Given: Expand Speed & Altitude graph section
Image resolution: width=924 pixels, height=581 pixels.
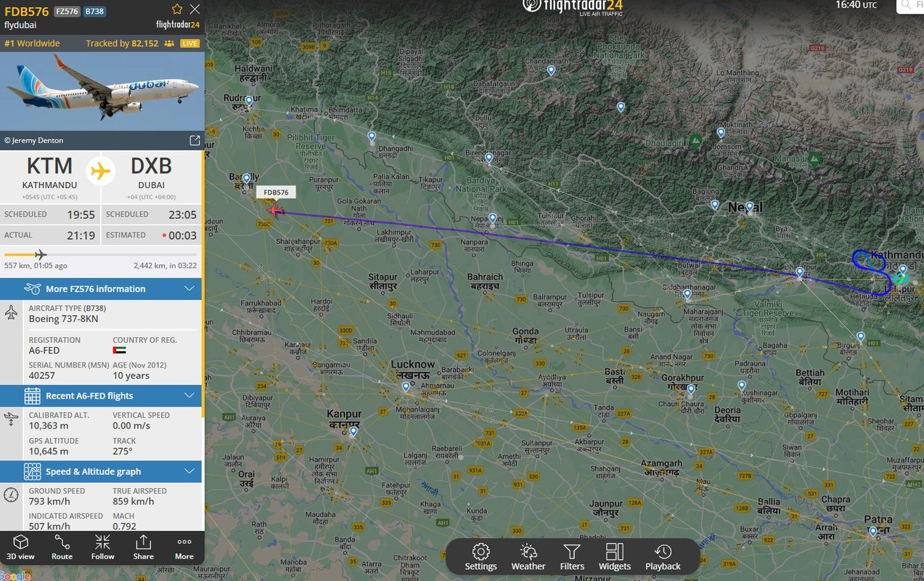Looking at the screenshot, I should tap(101, 471).
